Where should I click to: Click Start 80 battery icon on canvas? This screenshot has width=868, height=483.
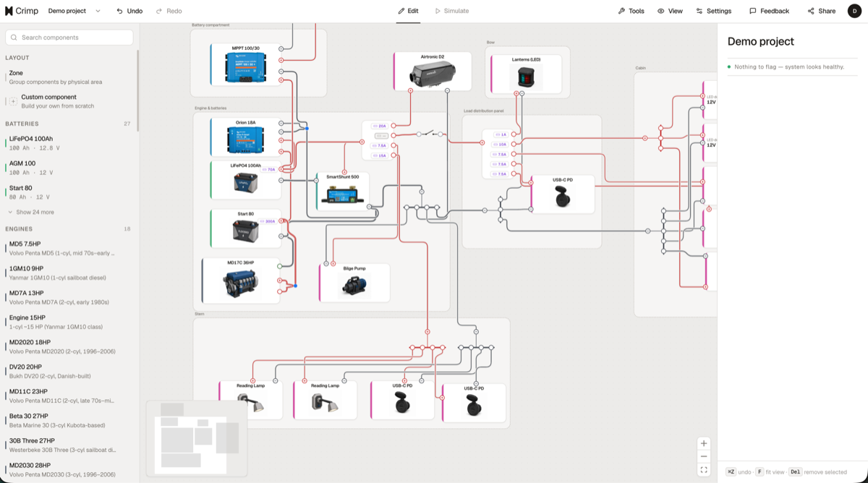click(245, 231)
